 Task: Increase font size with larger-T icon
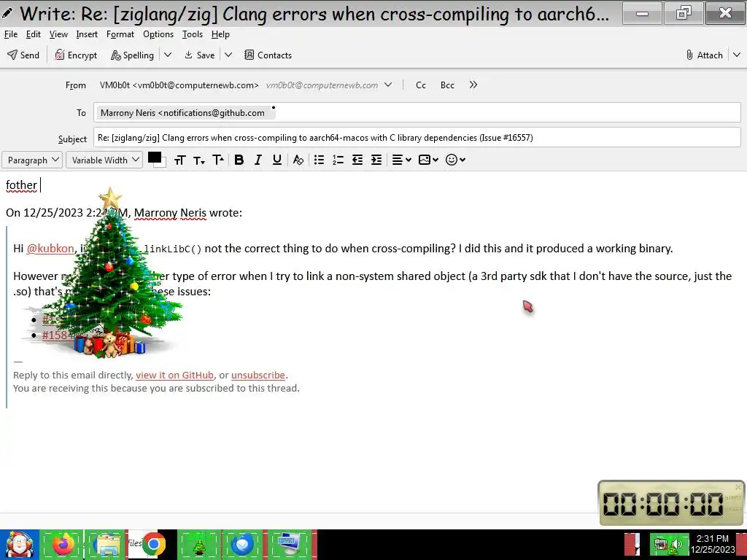(217, 160)
